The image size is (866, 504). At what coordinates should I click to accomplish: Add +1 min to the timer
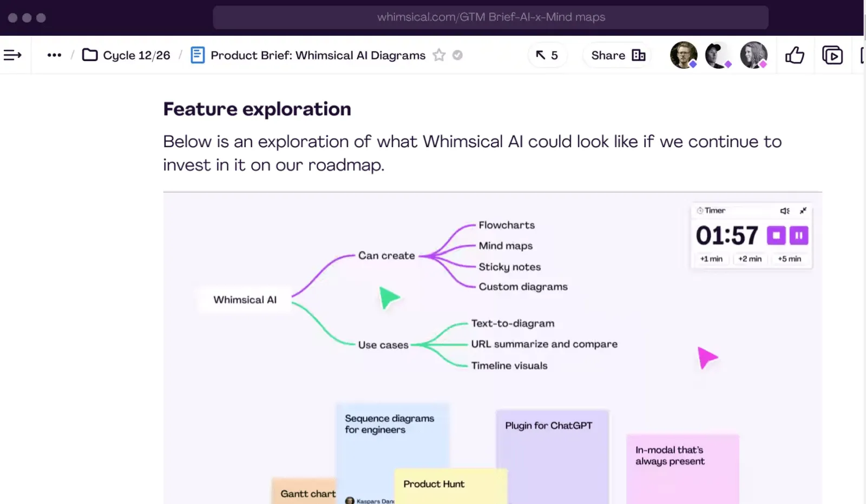click(711, 259)
